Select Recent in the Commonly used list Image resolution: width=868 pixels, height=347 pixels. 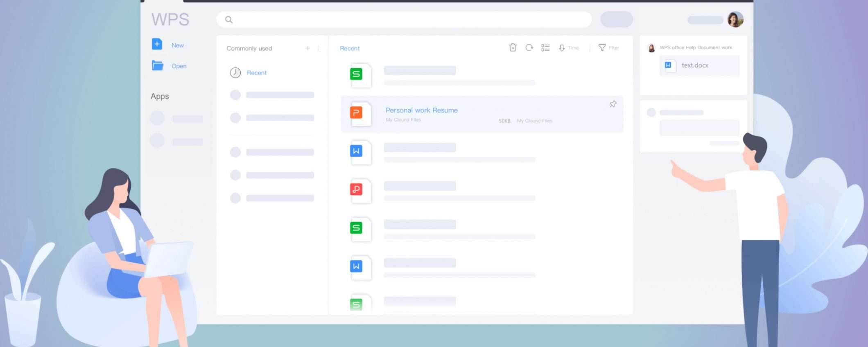[x=256, y=73]
